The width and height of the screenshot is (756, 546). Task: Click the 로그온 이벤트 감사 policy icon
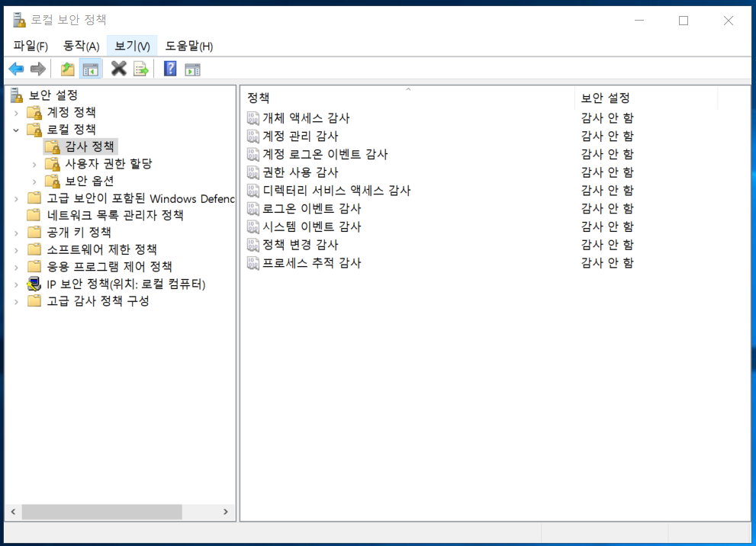253,209
